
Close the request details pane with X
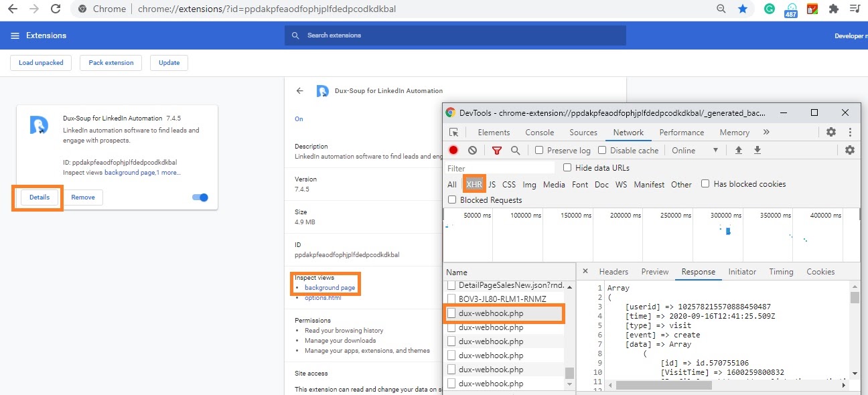585,271
